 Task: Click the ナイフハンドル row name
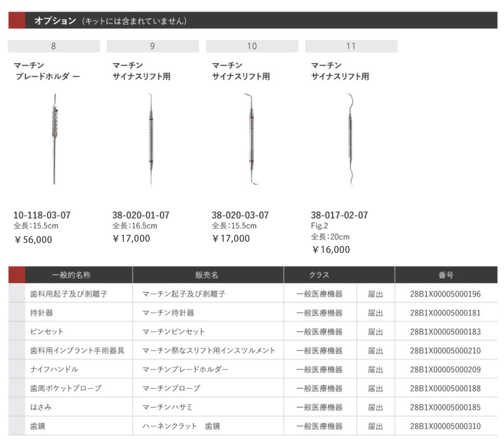(54, 369)
